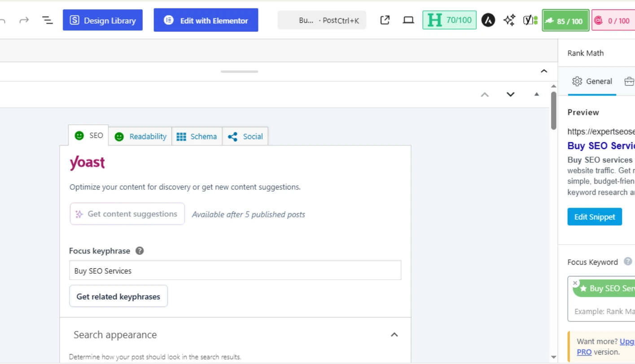Screen dimensions: 635x364
Task: Click Buy SEO Services preview title
Action: 601,146
